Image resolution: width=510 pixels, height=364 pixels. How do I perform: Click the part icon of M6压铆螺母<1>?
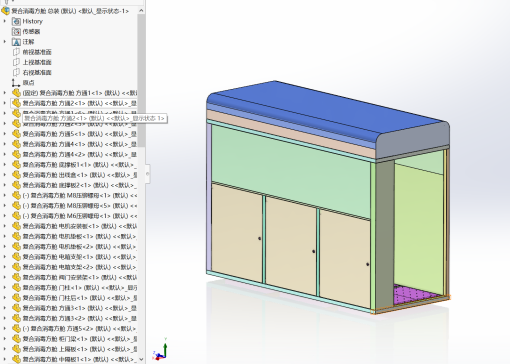pyautogui.click(x=16, y=216)
